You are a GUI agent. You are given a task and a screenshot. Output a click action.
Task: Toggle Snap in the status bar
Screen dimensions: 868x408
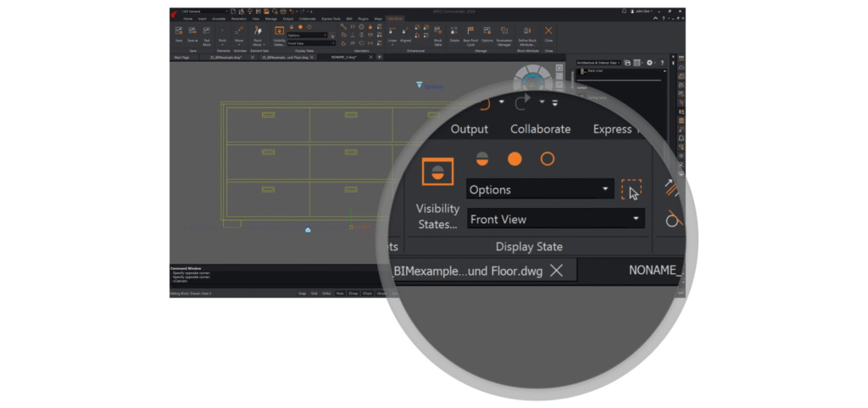coord(302,293)
